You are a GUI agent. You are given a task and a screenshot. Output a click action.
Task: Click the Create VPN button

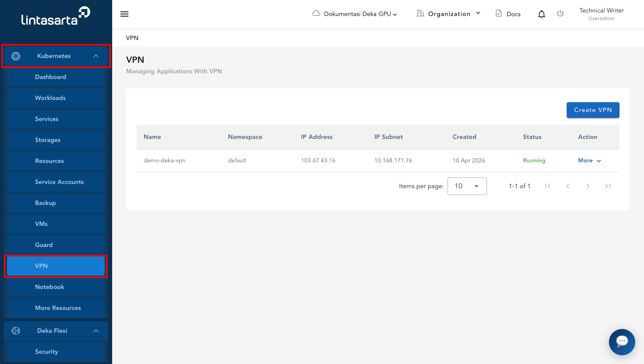(593, 110)
